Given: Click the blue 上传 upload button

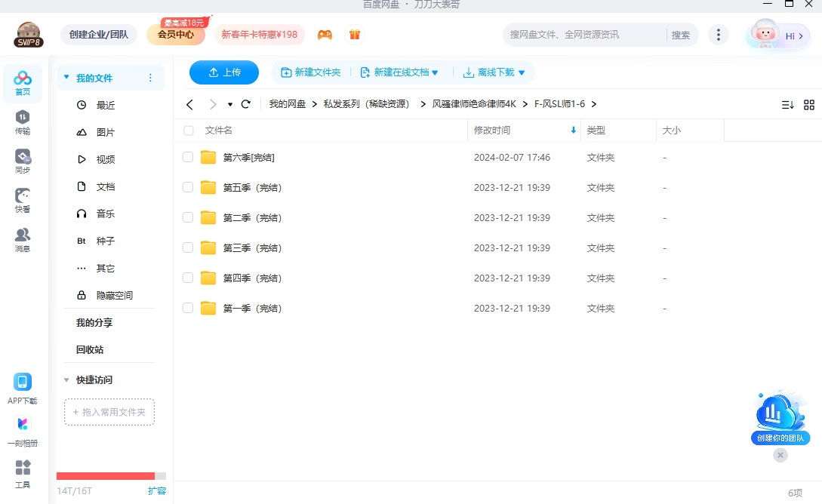Looking at the screenshot, I should (x=224, y=72).
